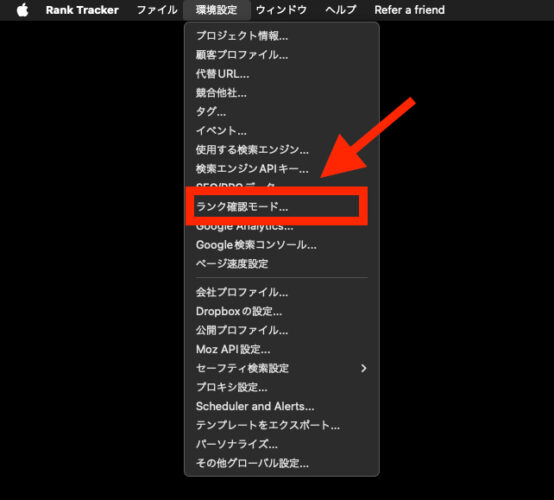Open the Rank Tracker app menu
The image size is (554, 500).
pos(82,10)
